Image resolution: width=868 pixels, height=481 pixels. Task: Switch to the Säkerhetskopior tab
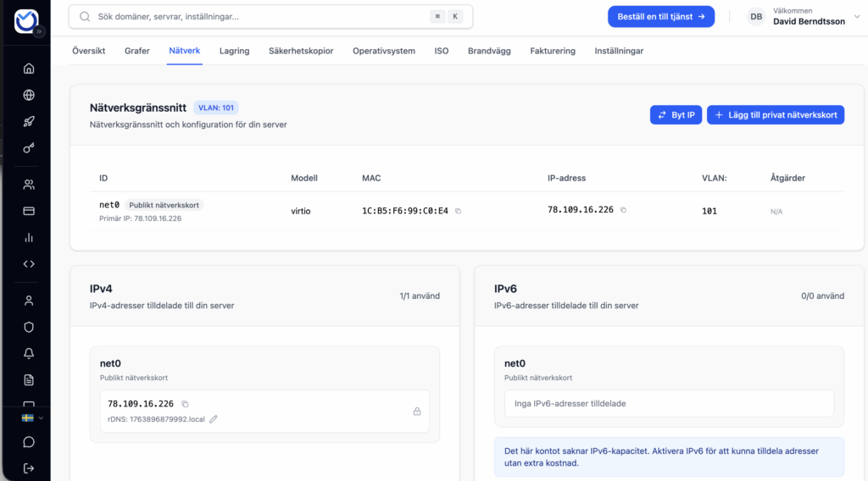(301, 51)
